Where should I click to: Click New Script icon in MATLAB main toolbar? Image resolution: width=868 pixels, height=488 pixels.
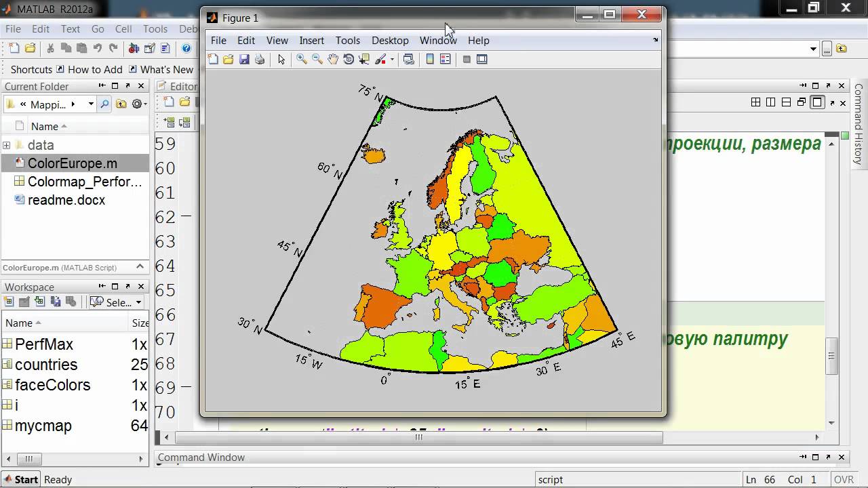[14, 48]
